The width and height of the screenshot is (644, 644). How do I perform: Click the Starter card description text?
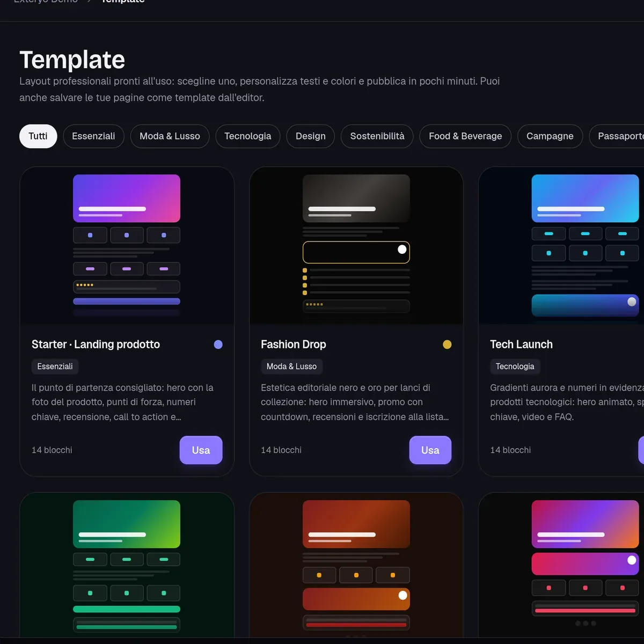click(123, 402)
